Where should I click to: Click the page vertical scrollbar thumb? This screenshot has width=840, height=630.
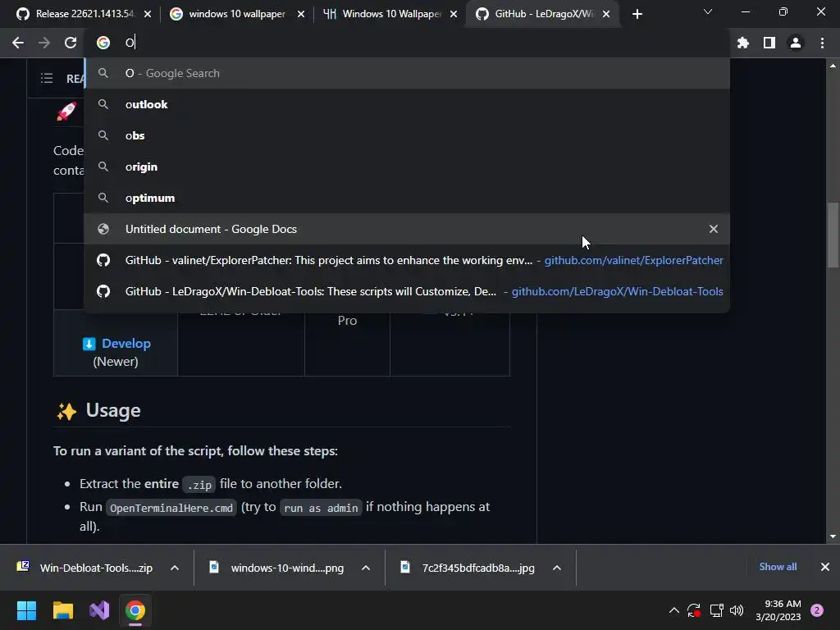(x=833, y=235)
